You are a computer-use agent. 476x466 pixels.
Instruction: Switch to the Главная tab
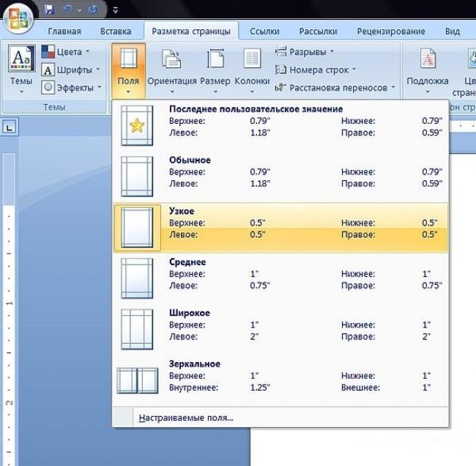click(64, 32)
